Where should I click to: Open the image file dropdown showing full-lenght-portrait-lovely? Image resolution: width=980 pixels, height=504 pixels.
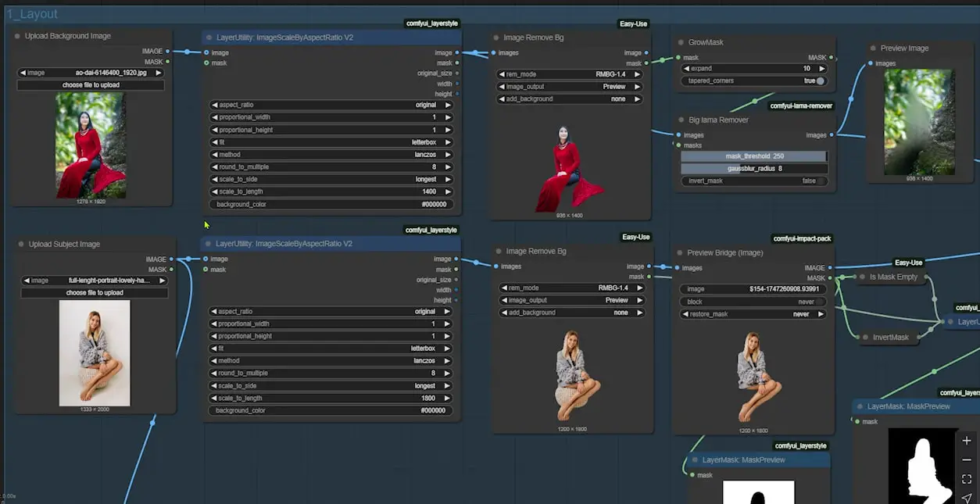95,281
